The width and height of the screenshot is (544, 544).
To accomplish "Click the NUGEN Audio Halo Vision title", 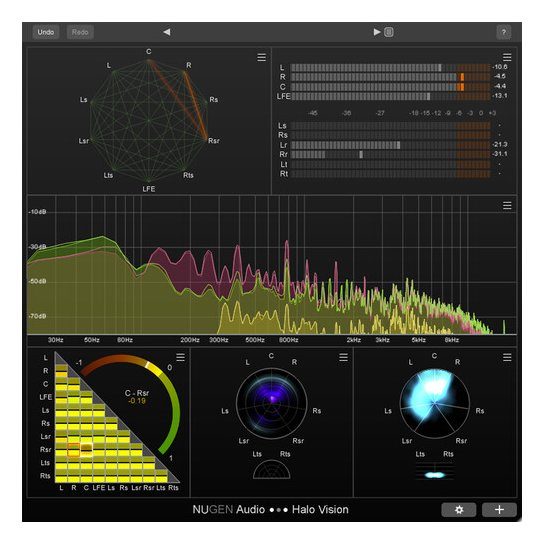I will 271,510.
